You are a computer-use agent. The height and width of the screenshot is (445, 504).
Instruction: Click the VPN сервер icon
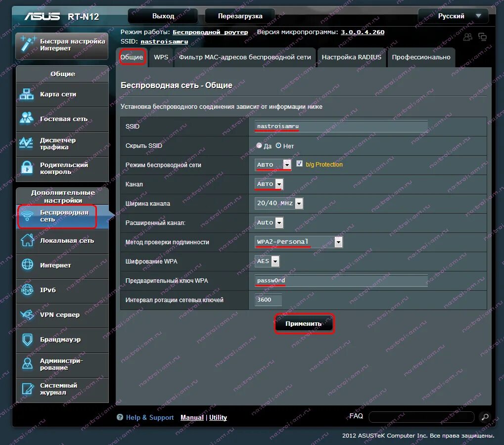[x=27, y=314]
